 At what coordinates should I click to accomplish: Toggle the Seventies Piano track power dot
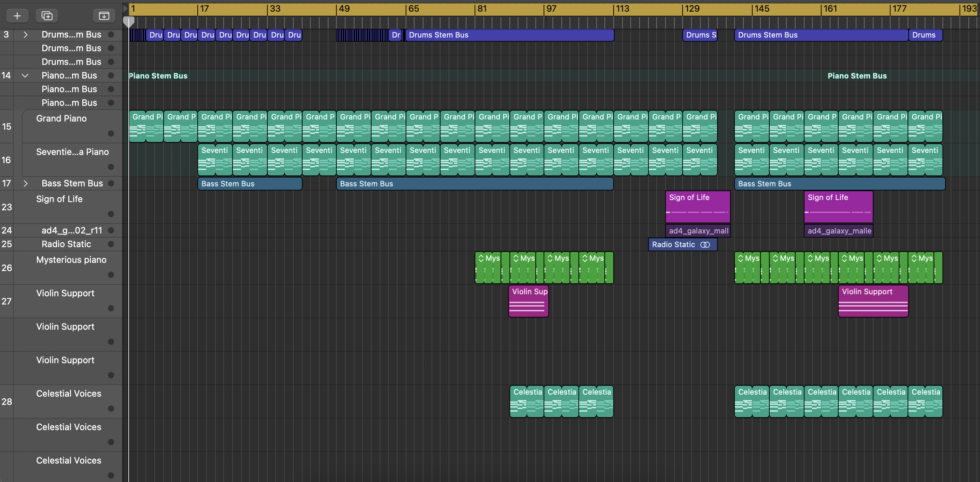(111, 167)
